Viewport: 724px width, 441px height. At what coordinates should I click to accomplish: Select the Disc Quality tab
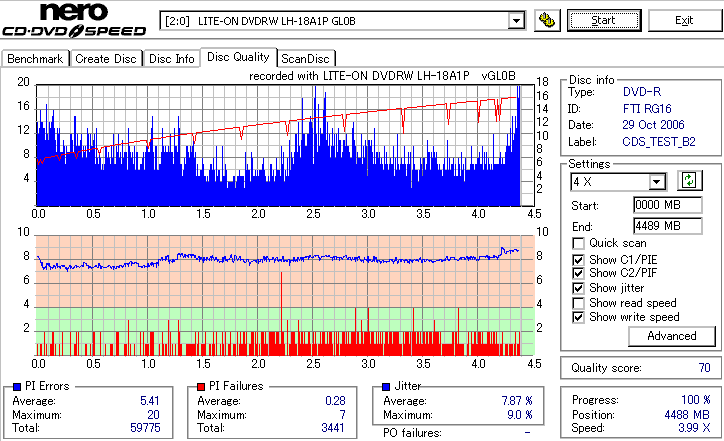coord(238,57)
